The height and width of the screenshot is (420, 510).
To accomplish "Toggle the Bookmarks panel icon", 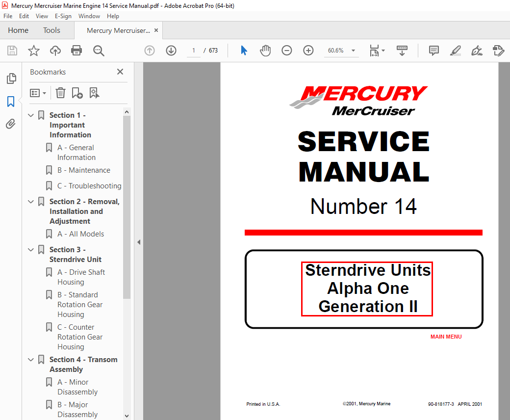I will click(x=11, y=102).
